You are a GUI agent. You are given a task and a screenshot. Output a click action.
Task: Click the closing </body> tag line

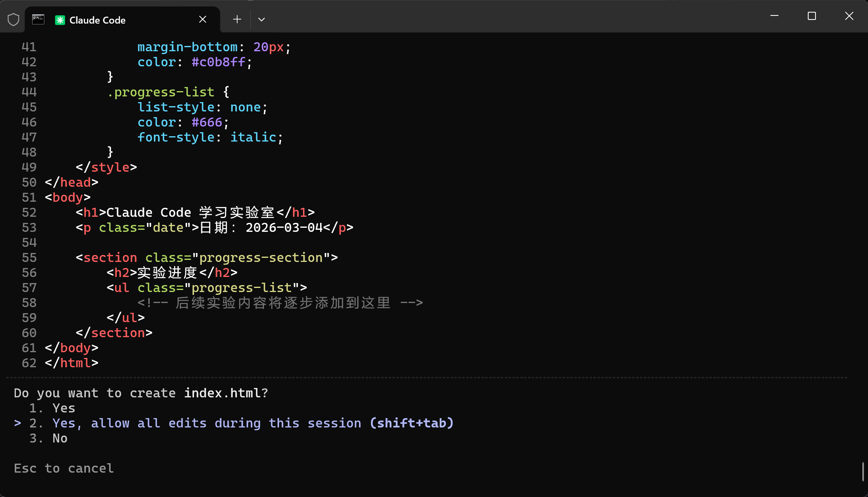72,348
